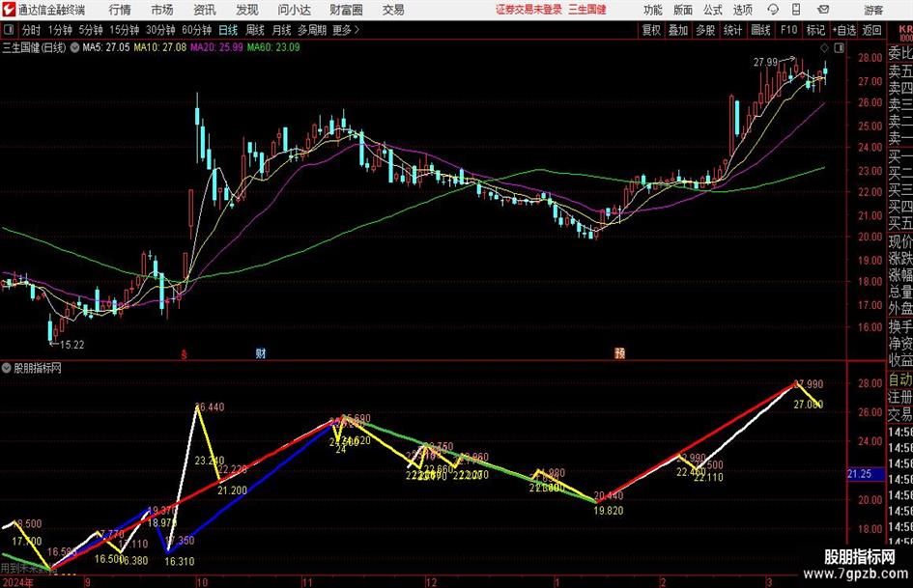Click the 27.99 high price label
The image size is (913, 588).
[x=766, y=63]
